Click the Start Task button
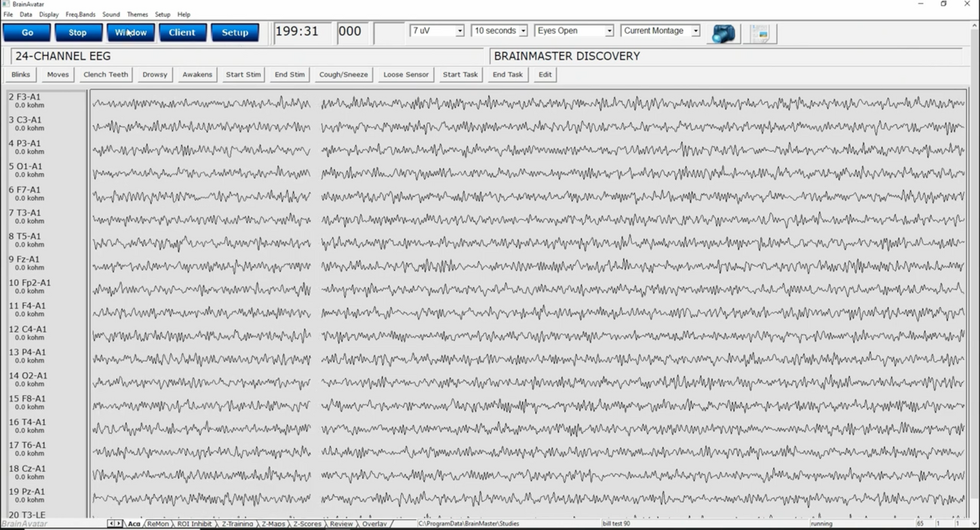Image resolution: width=980 pixels, height=530 pixels. coord(460,75)
